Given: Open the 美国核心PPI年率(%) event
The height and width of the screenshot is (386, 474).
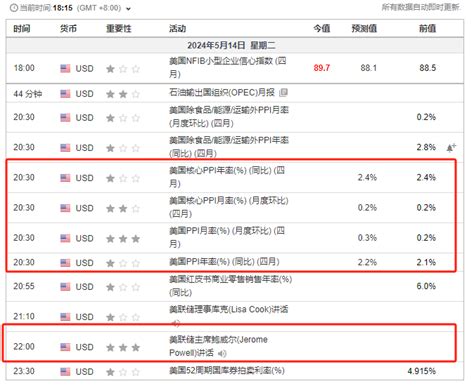Looking at the screenshot, I should point(227,177).
